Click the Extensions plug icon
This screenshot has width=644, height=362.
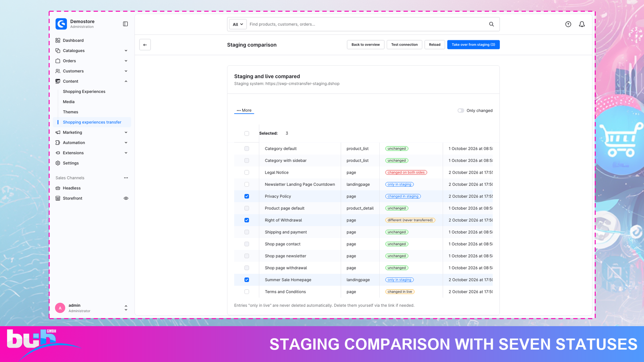[x=58, y=153]
